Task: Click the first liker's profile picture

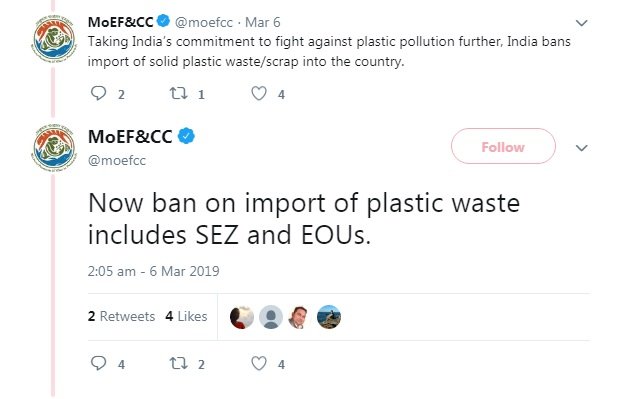Action: (242, 317)
